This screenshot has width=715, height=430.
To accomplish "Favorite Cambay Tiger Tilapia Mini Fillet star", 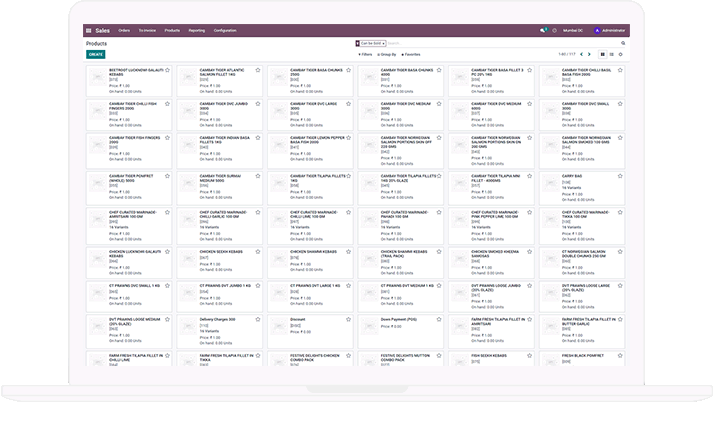I will (529, 176).
